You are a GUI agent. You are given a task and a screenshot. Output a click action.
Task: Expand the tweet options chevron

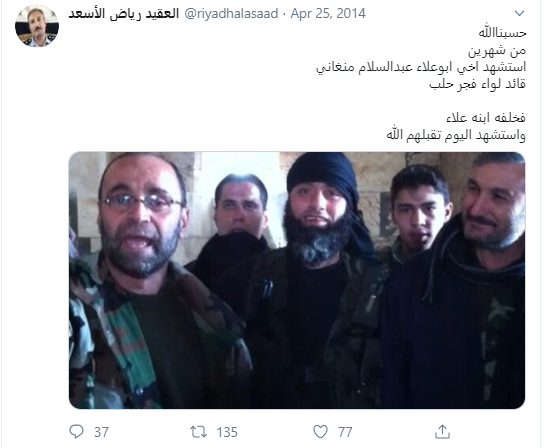coord(519,14)
